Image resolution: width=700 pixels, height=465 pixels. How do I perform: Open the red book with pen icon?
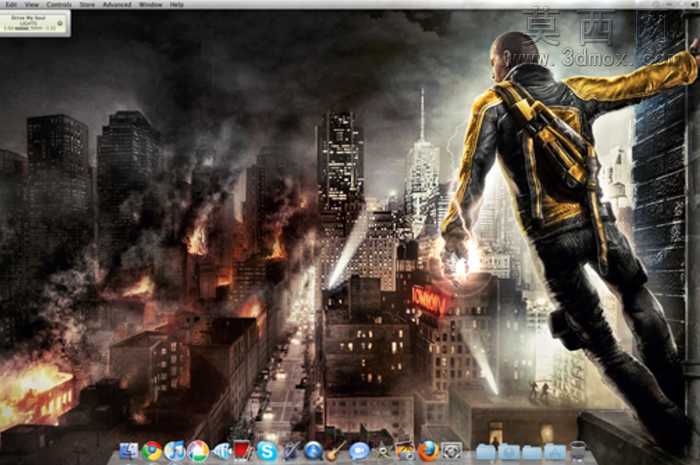point(244,451)
